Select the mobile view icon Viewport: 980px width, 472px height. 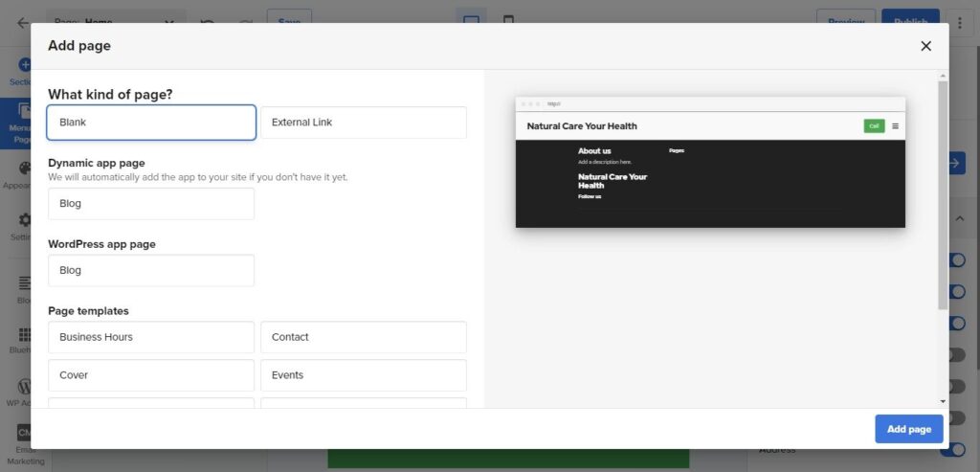508,21
